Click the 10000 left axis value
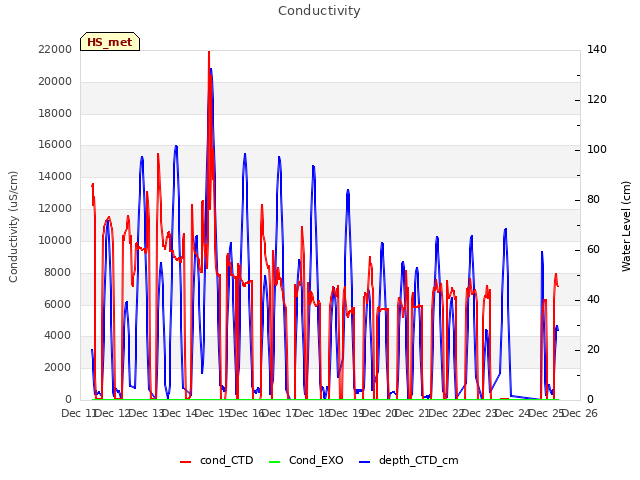The height and width of the screenshot is (480, 640). [55, 240]
